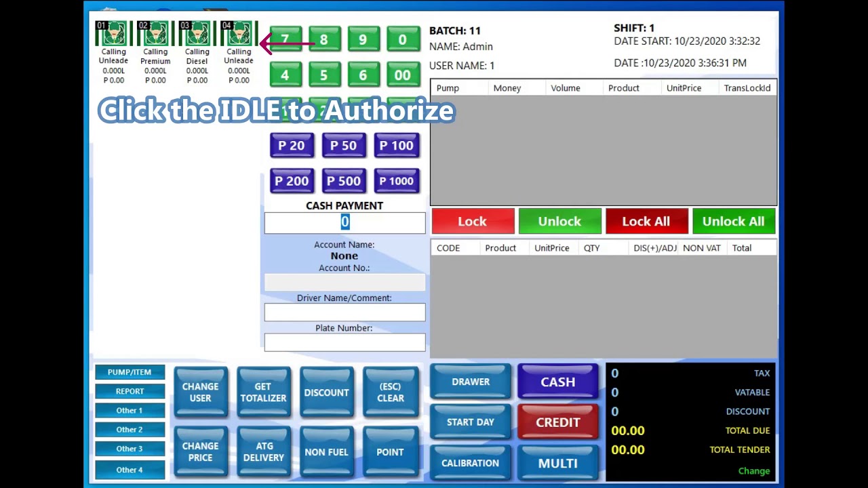The height and width of the screenshot is (488, 868).
Task: Click the green Unlock button
Action: point(559,222)
